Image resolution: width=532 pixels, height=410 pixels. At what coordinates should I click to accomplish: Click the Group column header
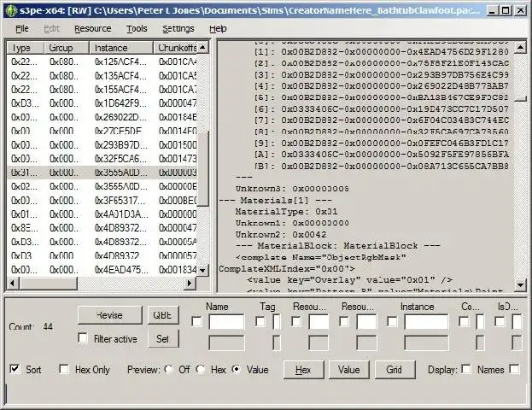click(x=67, y=48)
